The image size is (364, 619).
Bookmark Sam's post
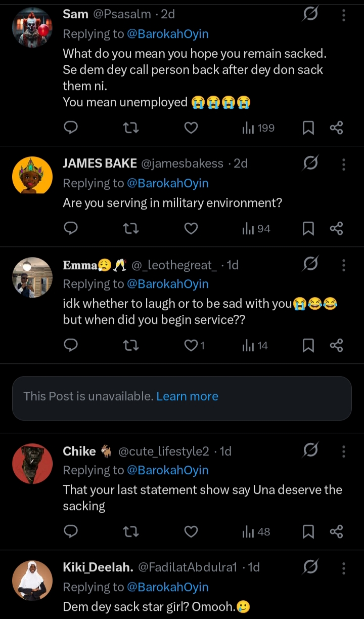(x=308, y=128)
